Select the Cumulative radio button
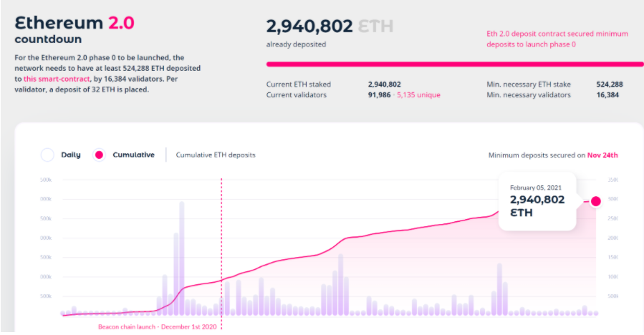Viewport: 644px width, 335px height. tap(100, 155)
